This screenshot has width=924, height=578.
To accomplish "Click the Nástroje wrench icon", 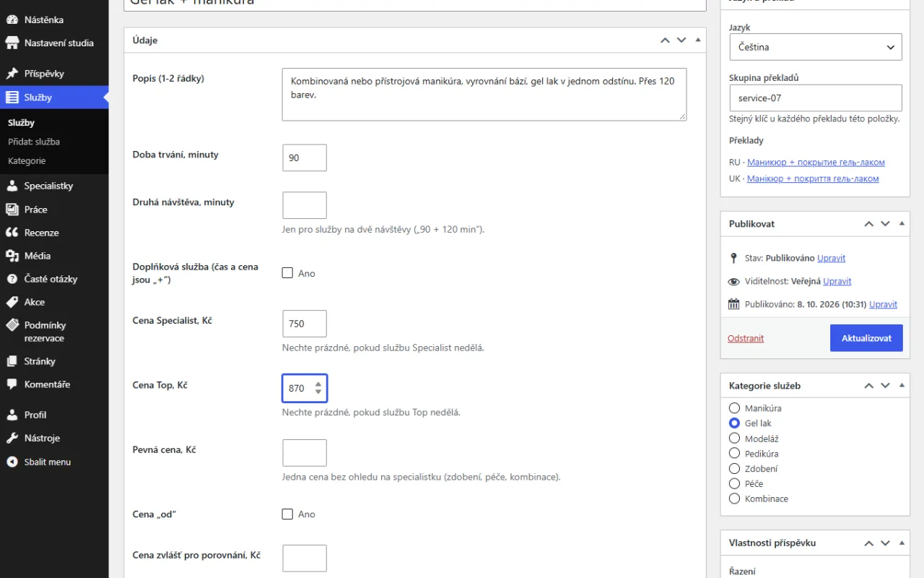I will click(12, 438).
